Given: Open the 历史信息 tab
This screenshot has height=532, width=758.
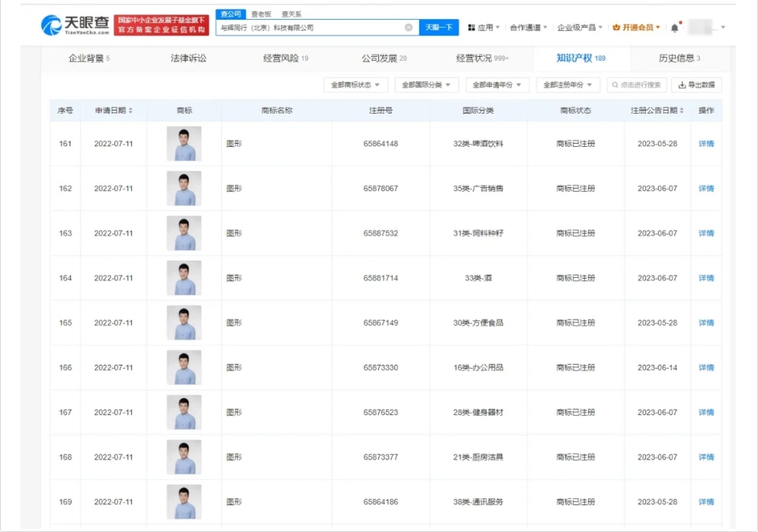Looking at the screenshot, I should click(x=679, y=58).
